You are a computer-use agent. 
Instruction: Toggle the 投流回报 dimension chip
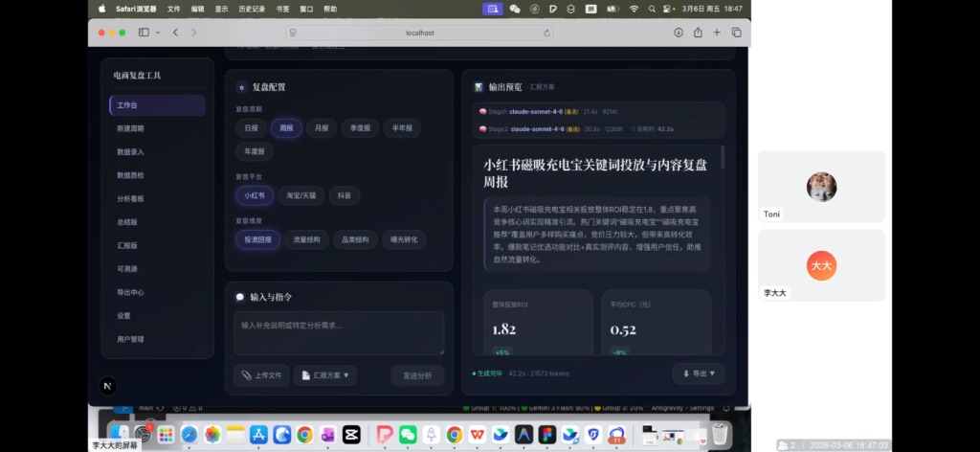(x=258, y=239)
